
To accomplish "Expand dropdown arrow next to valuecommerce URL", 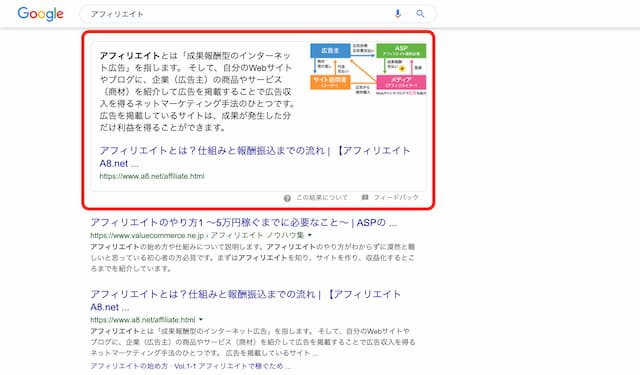I will 310,235.
